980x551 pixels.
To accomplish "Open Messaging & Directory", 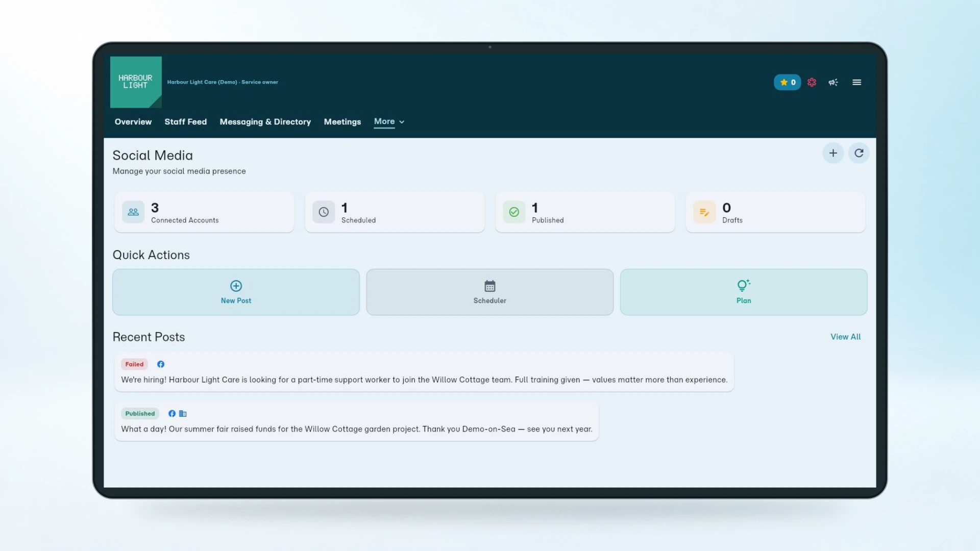I will pyautogui.click(x=265, y=122).
